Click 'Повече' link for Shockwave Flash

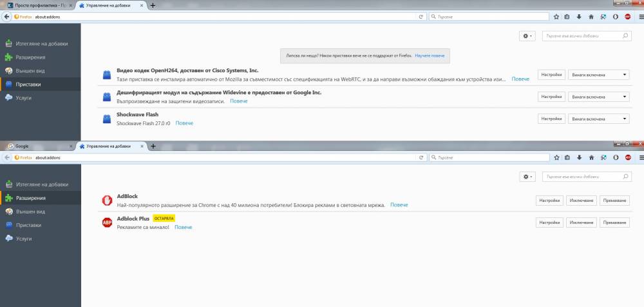(184, 123)
